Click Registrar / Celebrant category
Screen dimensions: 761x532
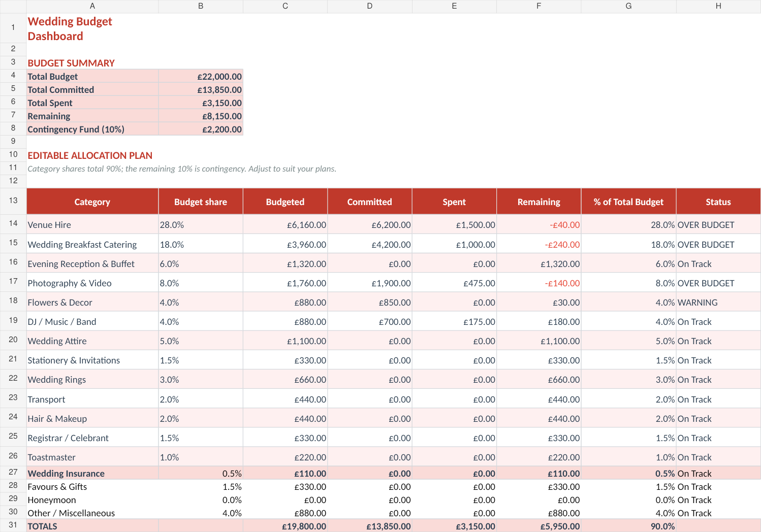92,438
